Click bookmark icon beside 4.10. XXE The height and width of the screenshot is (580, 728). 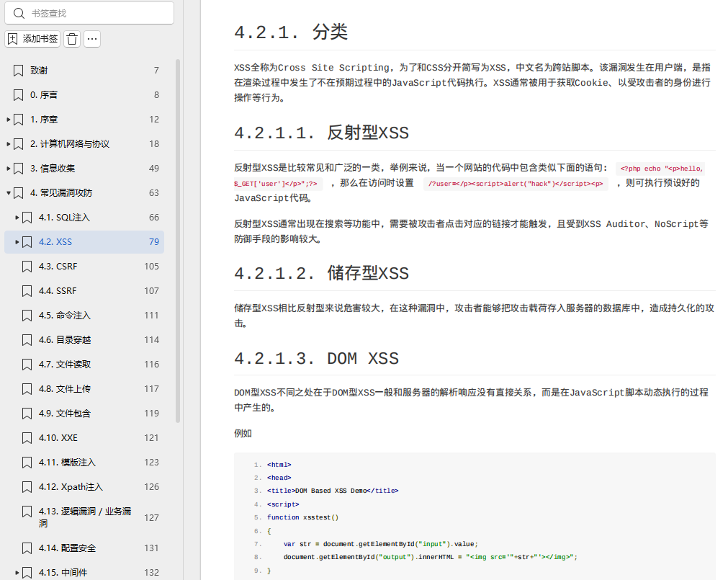[x=27, y=438]
